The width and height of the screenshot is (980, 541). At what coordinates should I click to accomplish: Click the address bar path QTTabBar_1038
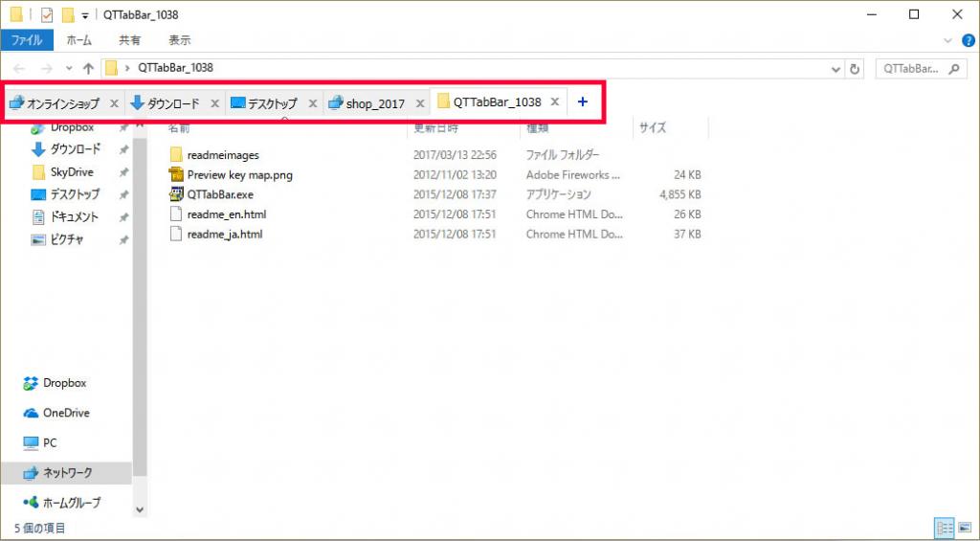click(x=175, y=68)
